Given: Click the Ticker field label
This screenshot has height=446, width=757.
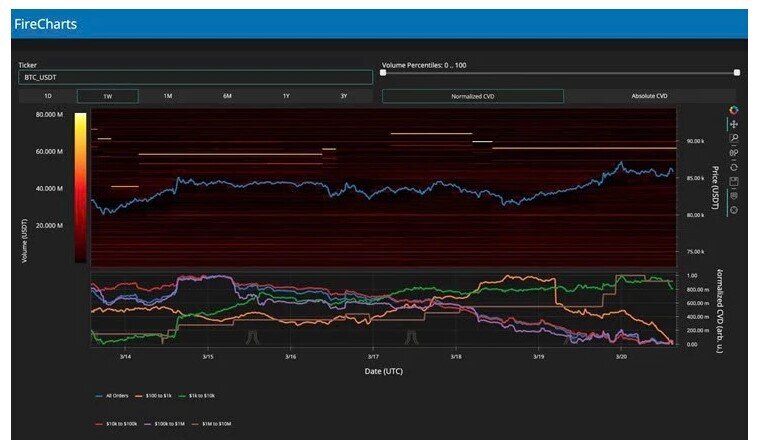Looking at the screenshot, I should 28,65.
